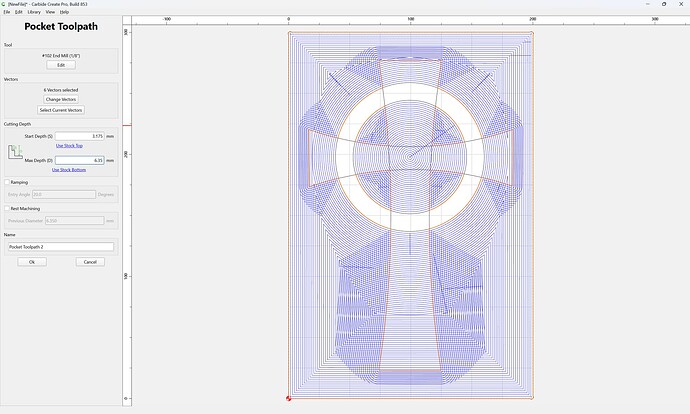Click the Start Depth input field
Screen dimensions: 690x414
coord(80,136)
